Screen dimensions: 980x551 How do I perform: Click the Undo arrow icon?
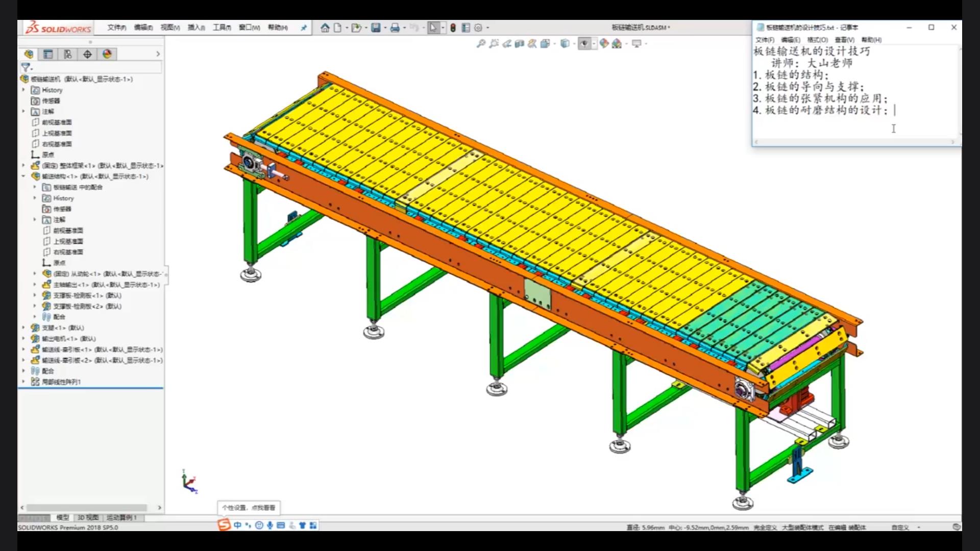414,28
